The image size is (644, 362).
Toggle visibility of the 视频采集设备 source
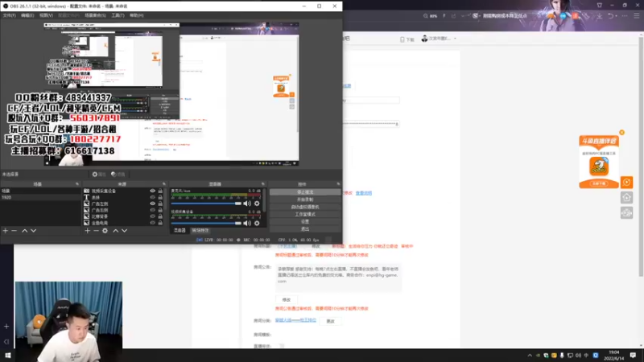click(152, 191)
